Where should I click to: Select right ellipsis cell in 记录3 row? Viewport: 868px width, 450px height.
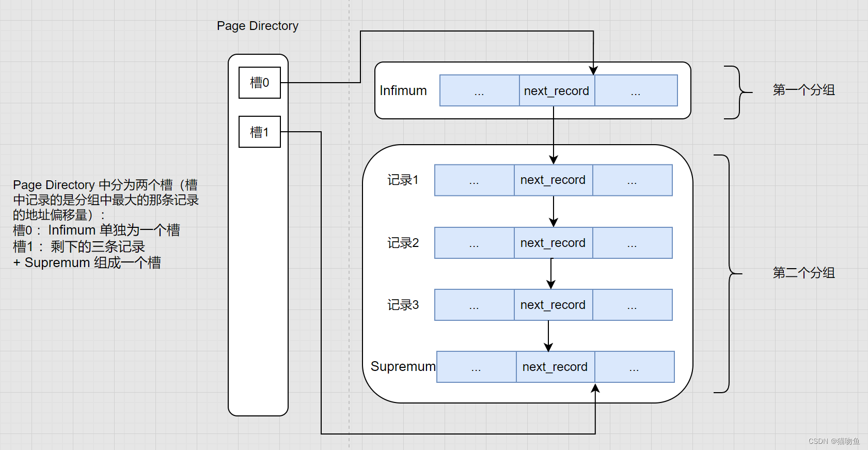[x=633, y=305]
